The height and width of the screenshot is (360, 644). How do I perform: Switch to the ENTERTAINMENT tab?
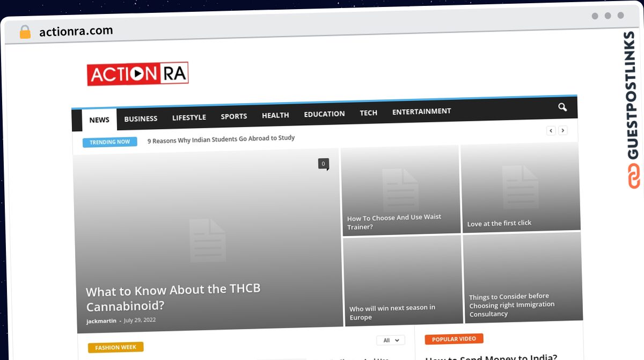pos(421,111)
